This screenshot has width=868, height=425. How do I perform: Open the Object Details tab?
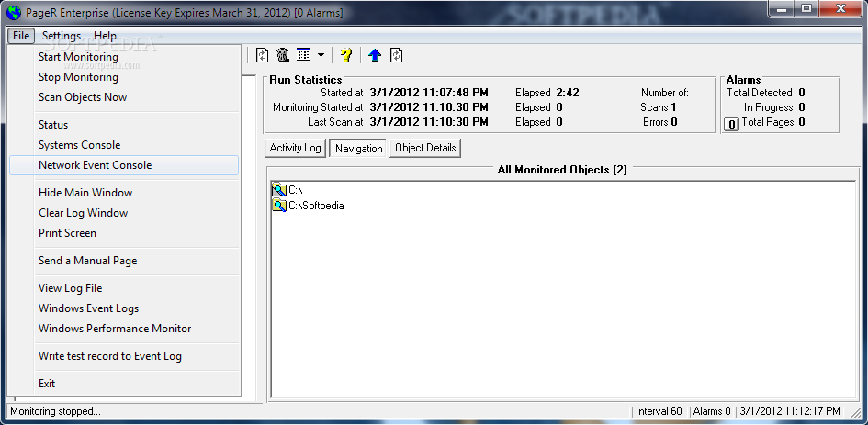(x=425, y=148)
